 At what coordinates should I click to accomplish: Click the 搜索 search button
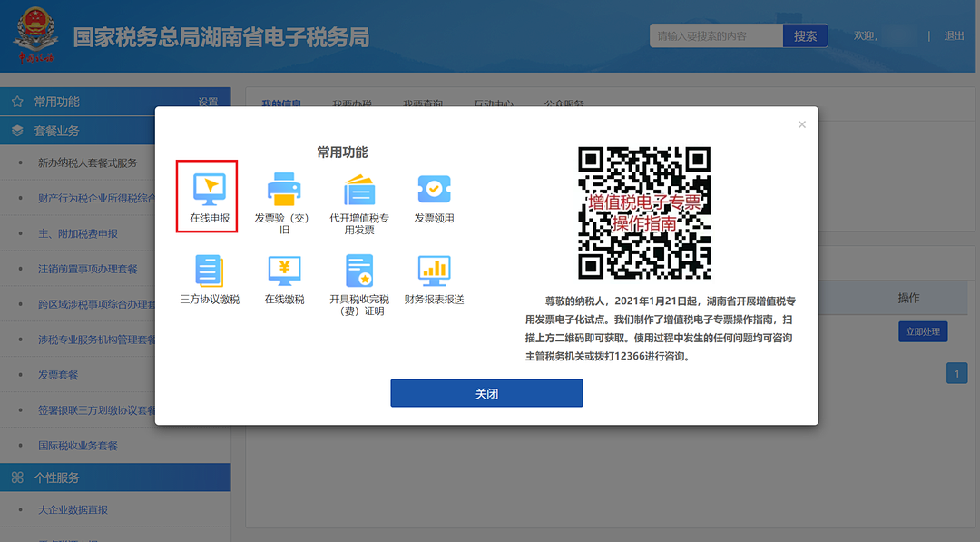[x=805, y=36]
